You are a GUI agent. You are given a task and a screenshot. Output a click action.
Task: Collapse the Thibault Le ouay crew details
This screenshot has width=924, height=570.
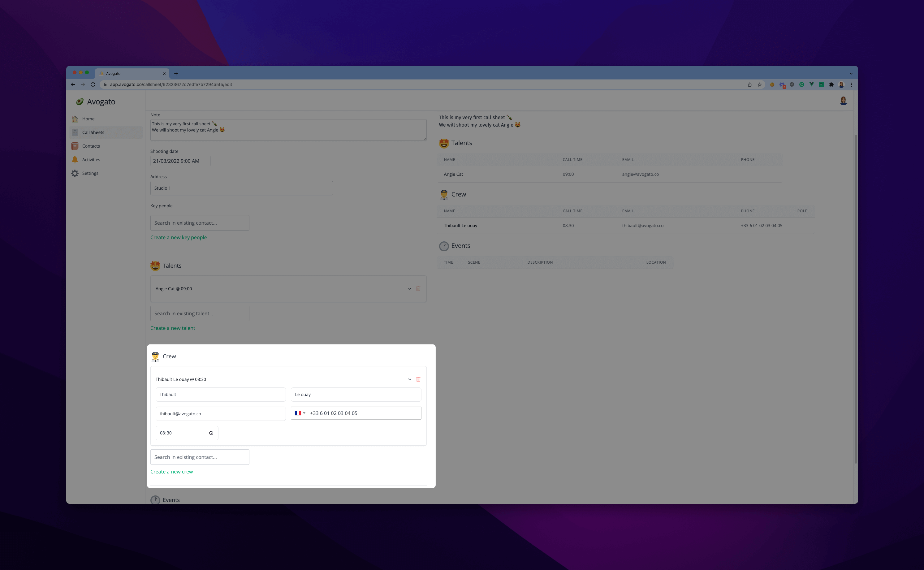(x=409, y=379)
